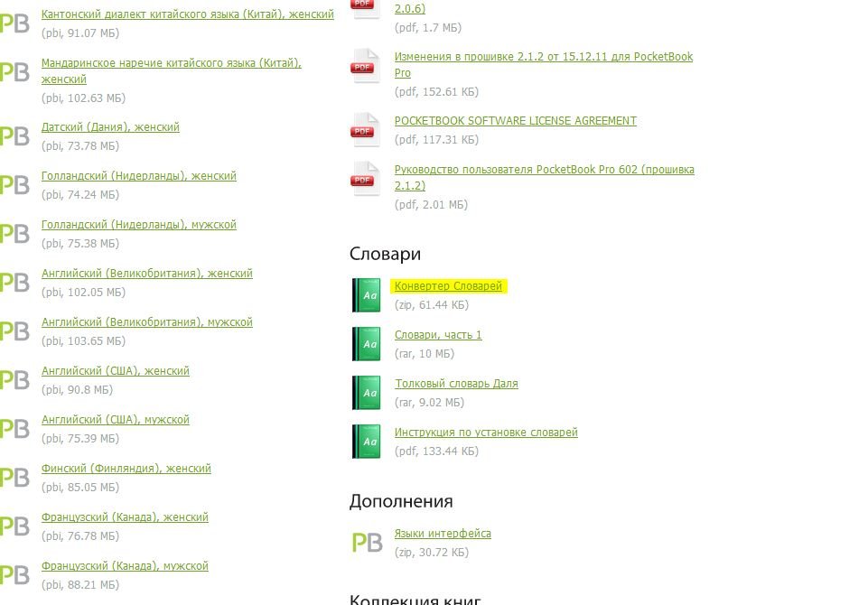Download Голландский (Нидерланды), женский voice
The image size is (868, 605).
(x=139, y=176)
